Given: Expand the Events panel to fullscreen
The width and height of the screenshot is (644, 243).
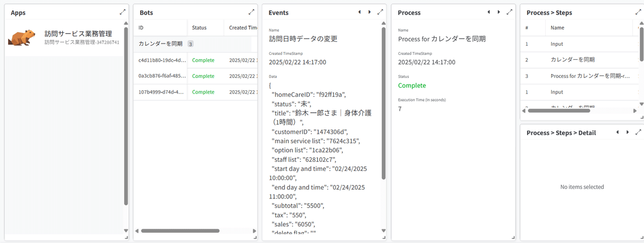Looking at the screenshot, I should 380,12.
